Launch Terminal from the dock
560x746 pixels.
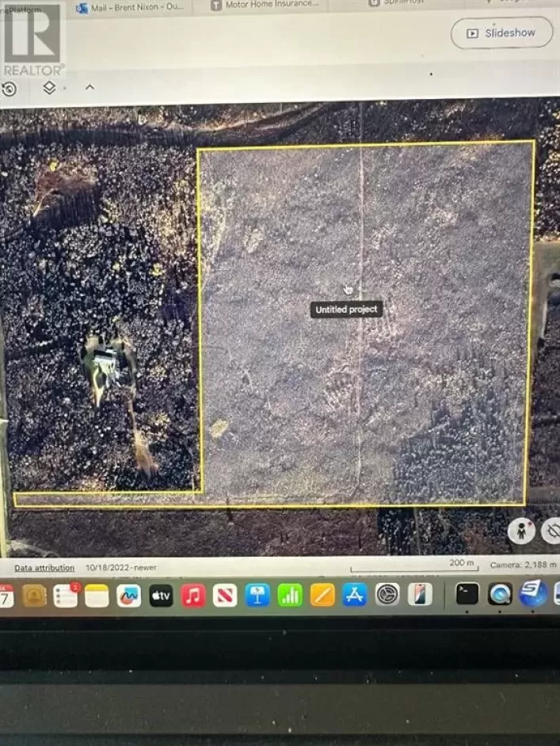click(x=467, y=593)
